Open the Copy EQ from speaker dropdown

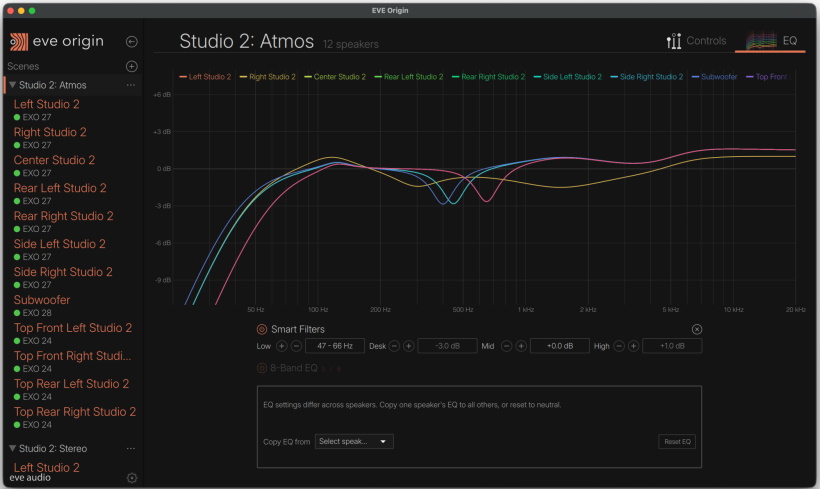pyautogui.click(x=354, y=441)
